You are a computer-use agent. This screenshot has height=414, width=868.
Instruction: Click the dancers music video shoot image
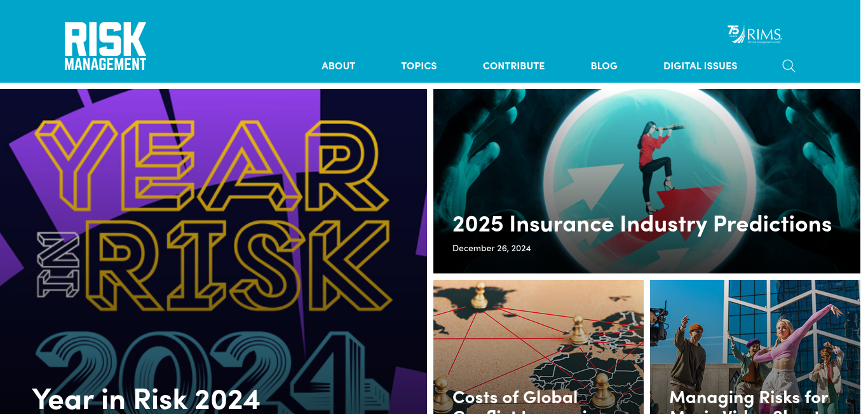755,347
